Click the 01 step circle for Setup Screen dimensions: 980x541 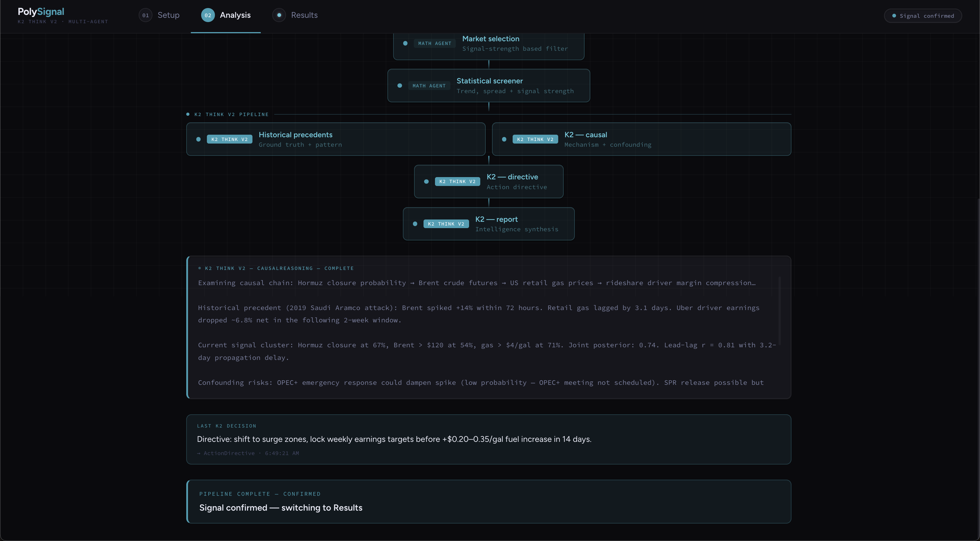point(145,15)
